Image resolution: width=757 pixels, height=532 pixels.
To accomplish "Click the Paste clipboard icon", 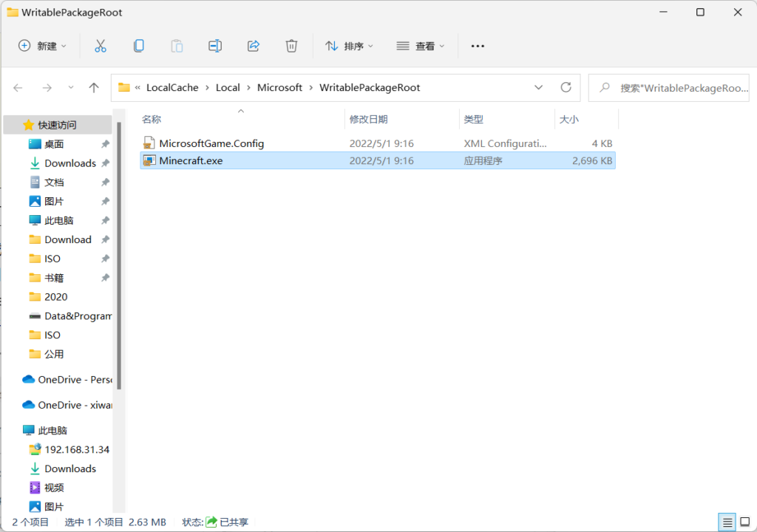I will 177,46.
